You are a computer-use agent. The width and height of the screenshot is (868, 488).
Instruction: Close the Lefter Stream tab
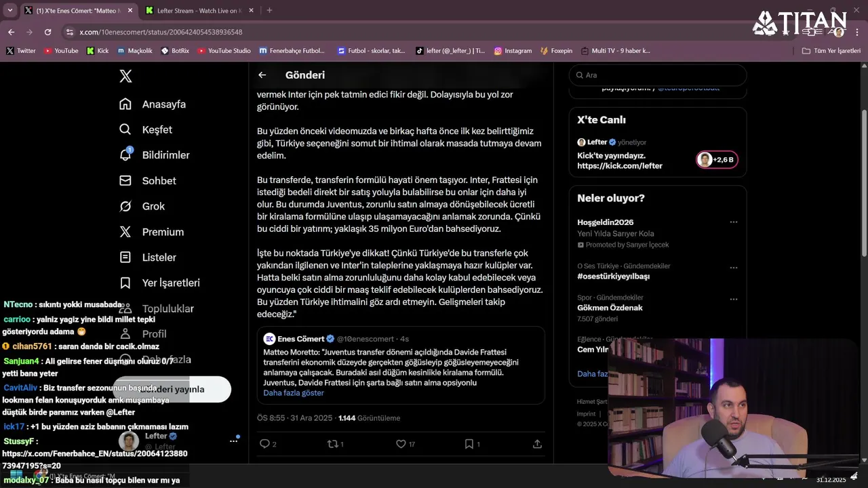click(x=251, y=11)
